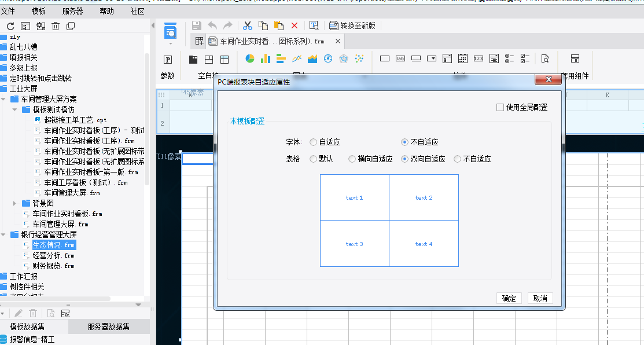The image size is (644, 345).
Task: Click the file tree horizontal scrollbar
Action: [x=55, y=299]
